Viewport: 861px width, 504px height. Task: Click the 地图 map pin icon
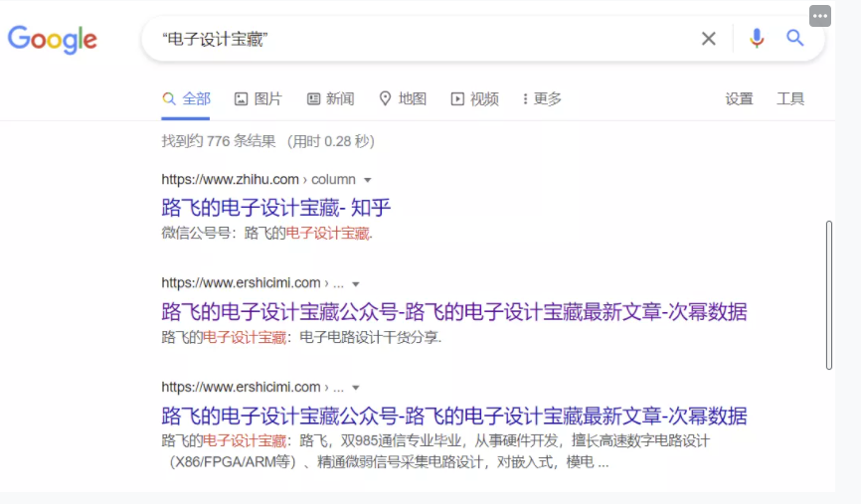386,98
